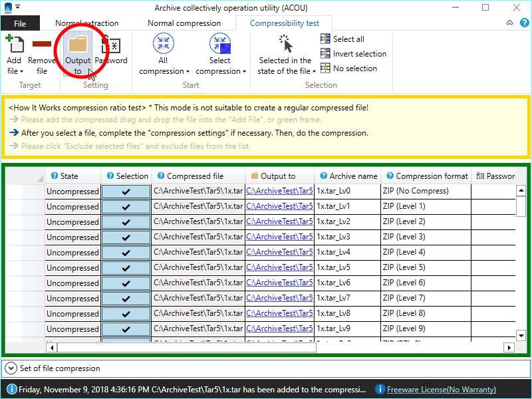Open output path link for 1x.tar_Lv3

tap(279, 237)
